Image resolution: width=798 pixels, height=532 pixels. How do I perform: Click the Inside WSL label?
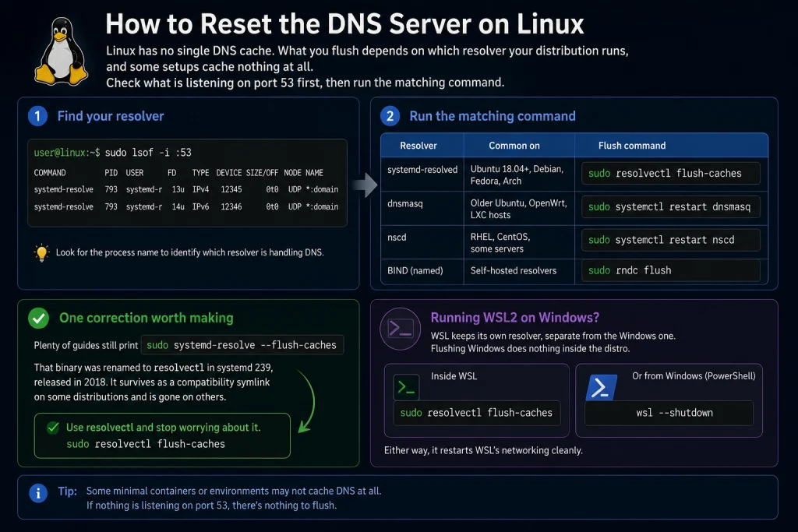tap(454, 376)
